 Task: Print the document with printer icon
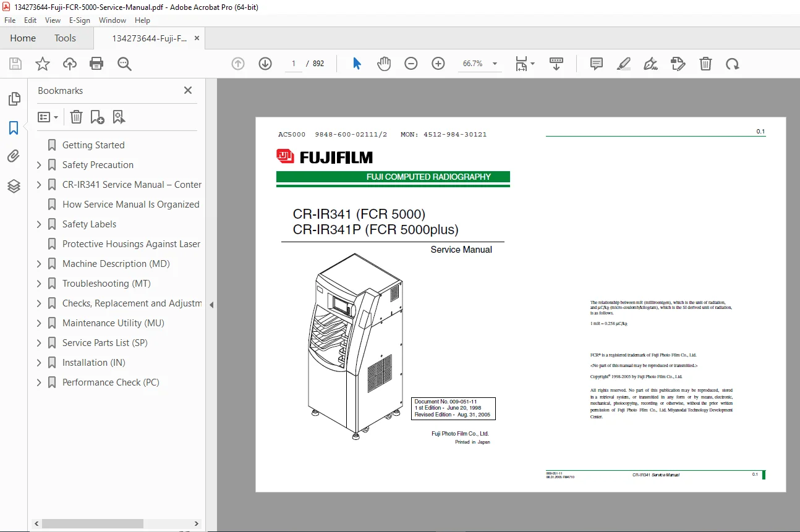[96, 64]
